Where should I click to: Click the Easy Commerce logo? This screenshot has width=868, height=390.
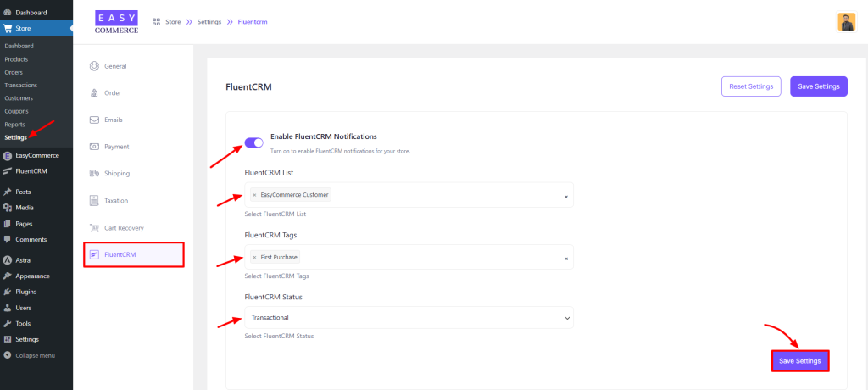click(116, 22)
